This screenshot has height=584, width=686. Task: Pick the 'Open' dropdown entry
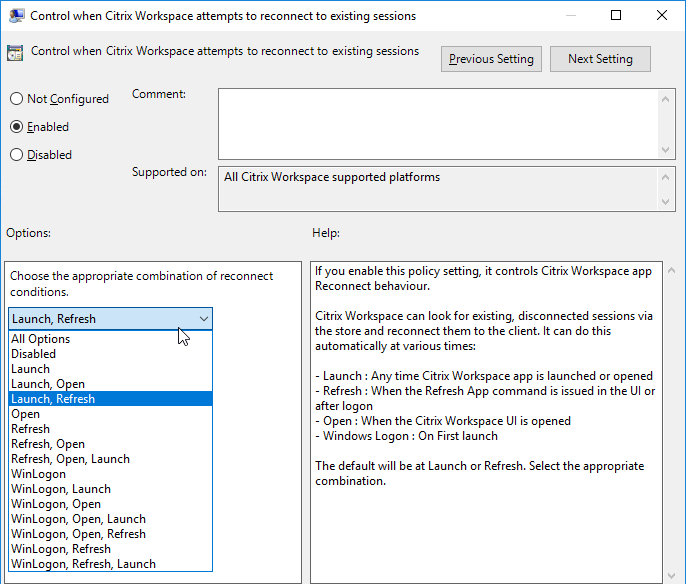[x=110, y=414]
